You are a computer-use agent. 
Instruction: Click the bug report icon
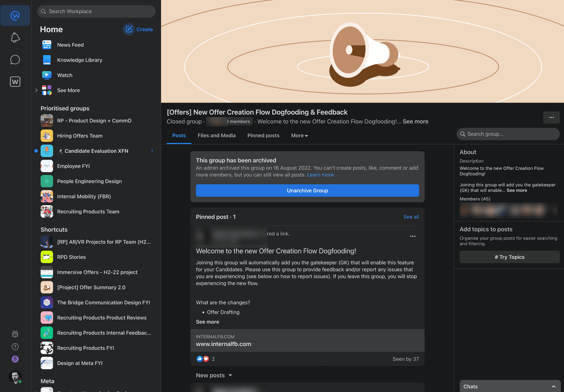[x=15, y=334]
